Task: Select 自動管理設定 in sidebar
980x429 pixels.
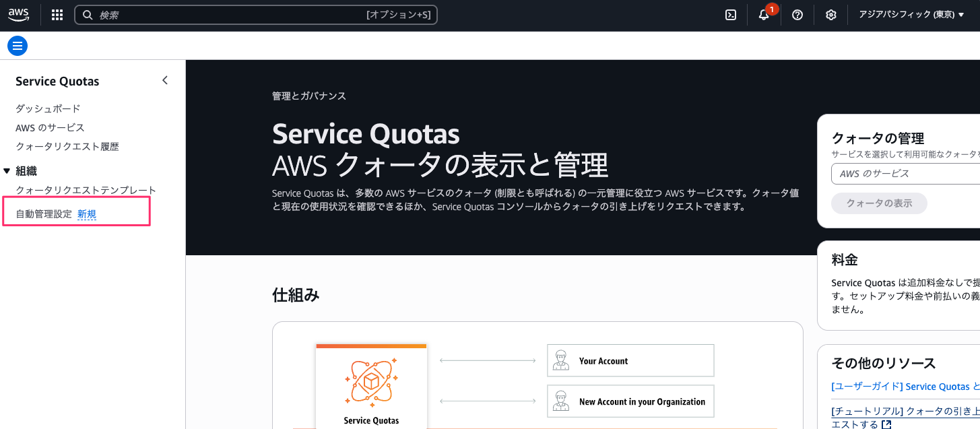Action: pos(44,214)
